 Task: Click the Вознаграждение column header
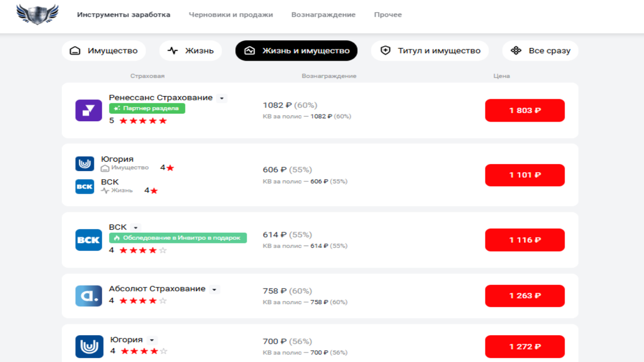329,76
